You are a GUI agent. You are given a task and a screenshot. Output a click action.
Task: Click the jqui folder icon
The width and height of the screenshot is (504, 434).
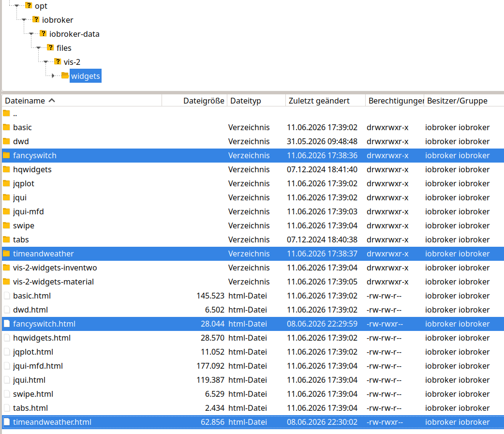pyautogui.click(x=6, y=197)
